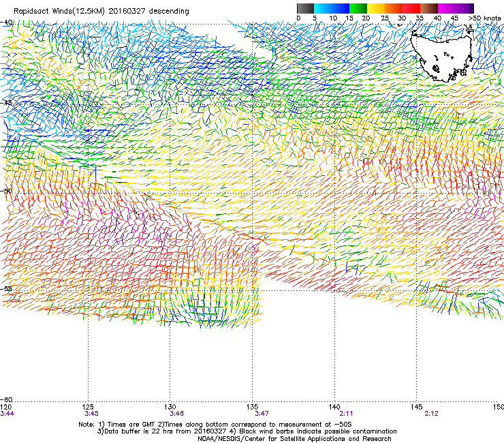Click the gray 0–5 knots legend segment

click(305, 8)
